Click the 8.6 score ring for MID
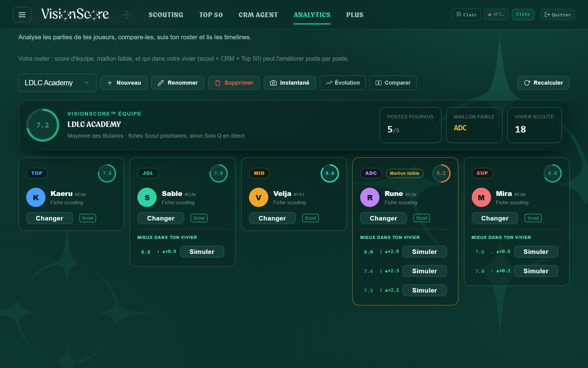The image size is (588, 368). click(x=330, y=173)
